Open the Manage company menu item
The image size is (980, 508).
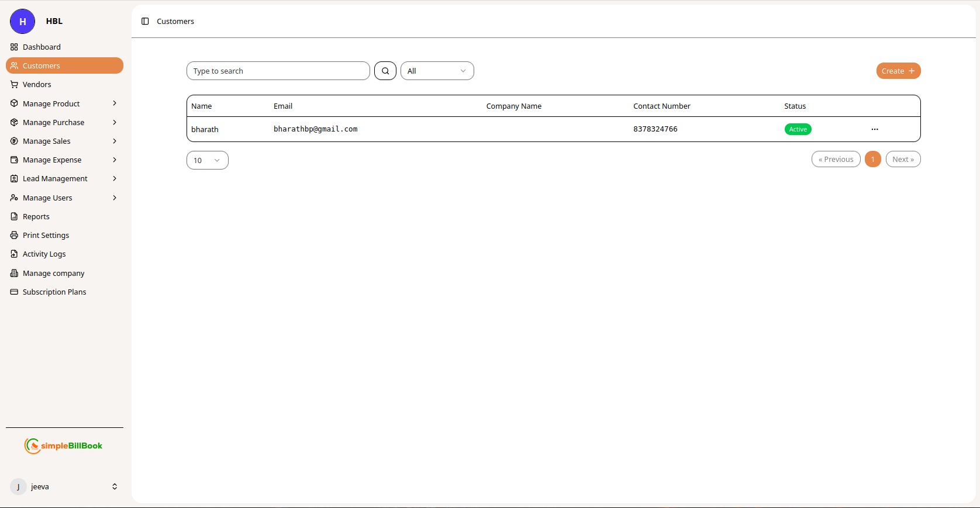53,273
